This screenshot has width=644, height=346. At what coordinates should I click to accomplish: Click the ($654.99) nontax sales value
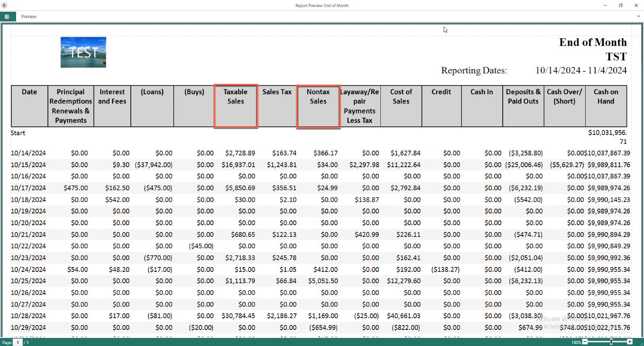(324, 327)
